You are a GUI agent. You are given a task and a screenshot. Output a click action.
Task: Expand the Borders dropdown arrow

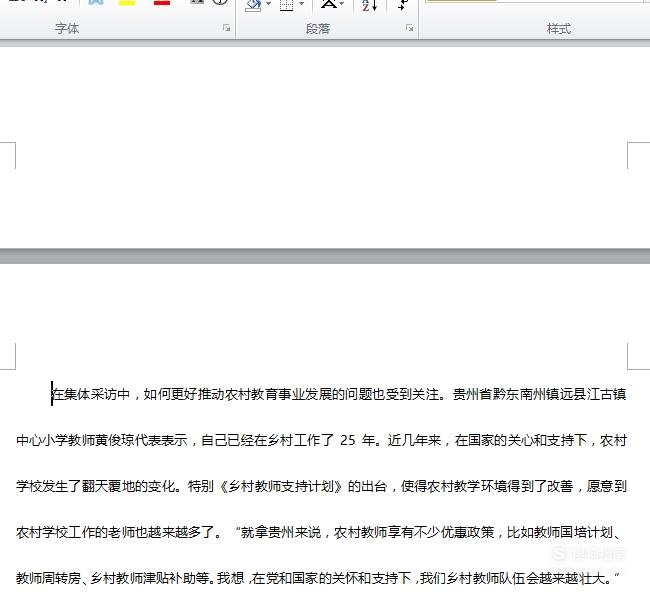pyautogui.click(x=302, y=4)
